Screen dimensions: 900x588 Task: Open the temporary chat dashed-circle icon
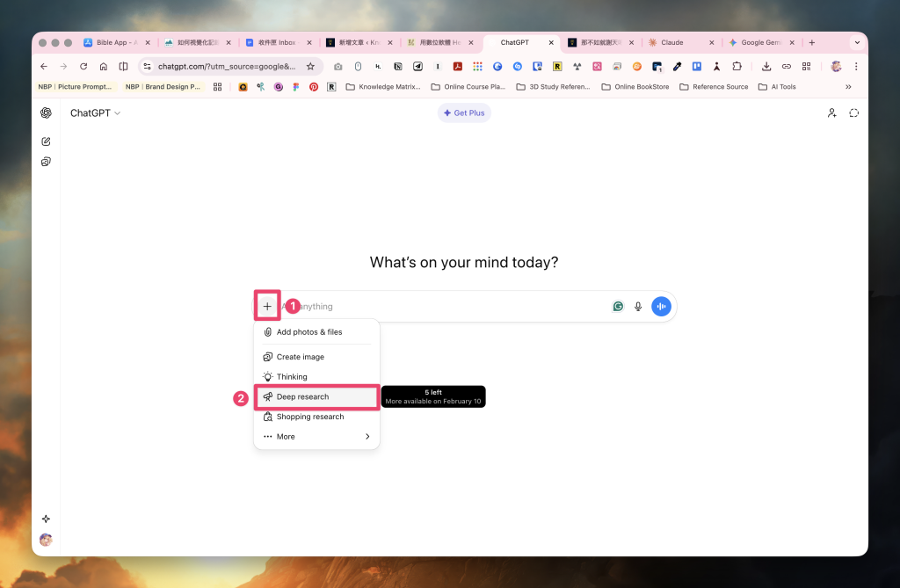(x=853, y=113)
